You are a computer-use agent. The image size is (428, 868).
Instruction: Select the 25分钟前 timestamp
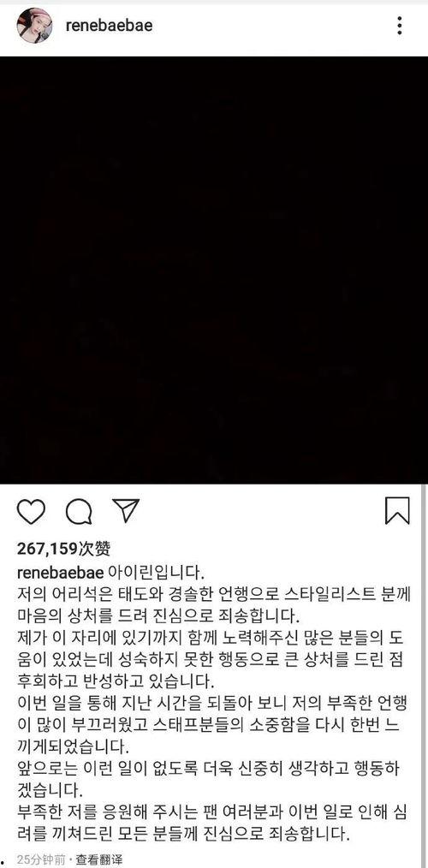[41, 859]
